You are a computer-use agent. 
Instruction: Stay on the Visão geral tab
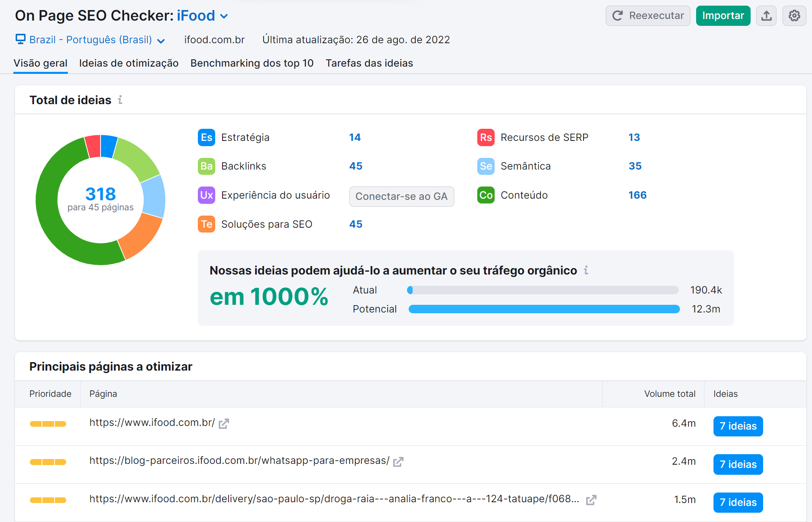pos(40,63)
